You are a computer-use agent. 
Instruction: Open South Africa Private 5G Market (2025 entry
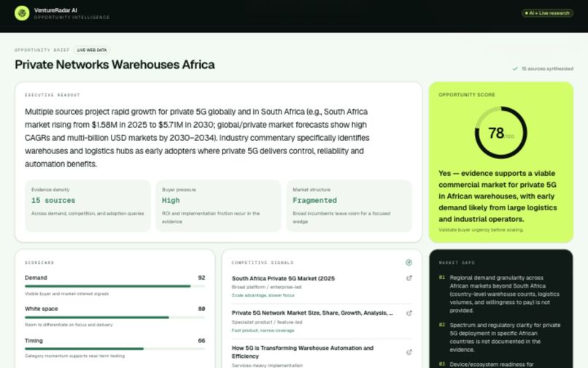click(283, 278)
